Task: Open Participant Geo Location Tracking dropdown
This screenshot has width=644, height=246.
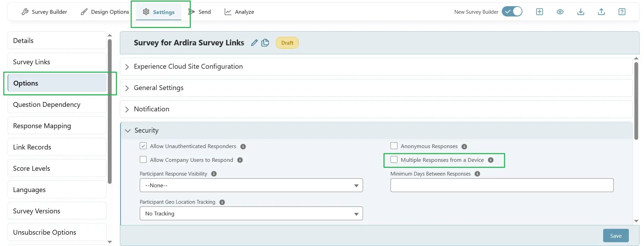Action: 251,214
